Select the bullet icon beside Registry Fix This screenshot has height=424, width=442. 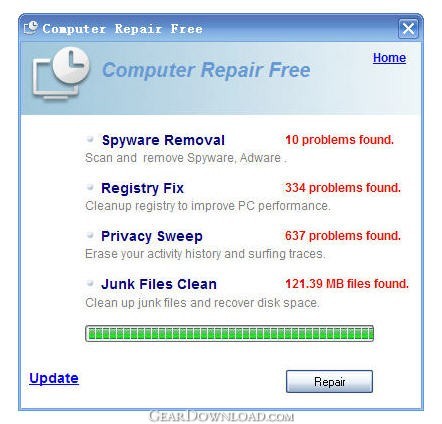pos(90,187)
